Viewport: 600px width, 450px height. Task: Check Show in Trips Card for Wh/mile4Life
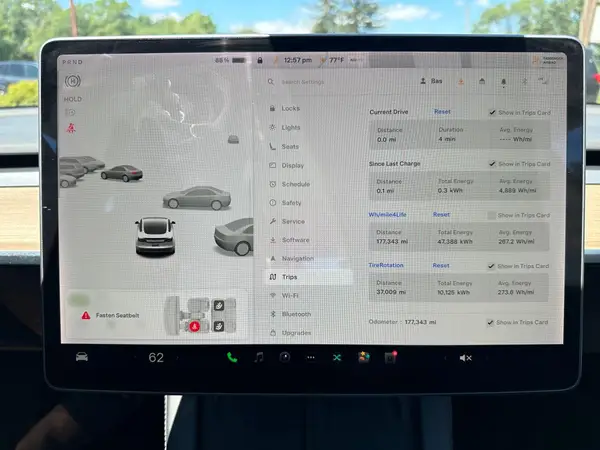[x=491, y=215]
